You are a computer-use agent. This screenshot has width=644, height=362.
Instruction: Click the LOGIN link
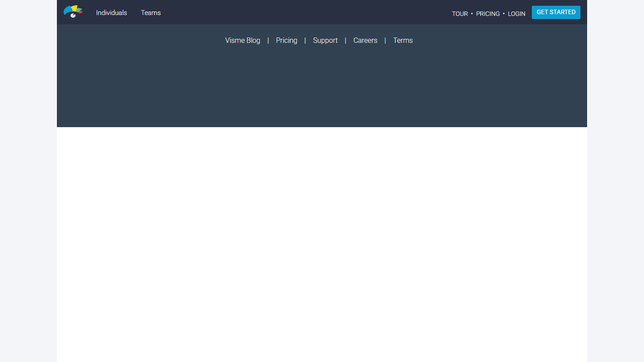(517, 14)
